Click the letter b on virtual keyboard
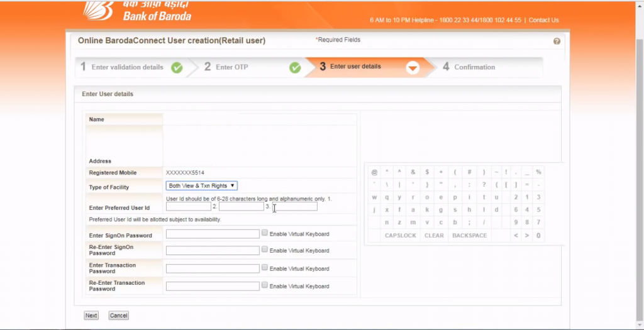The height and width of the screenshot is (330, 644). click(x=455, y=223)
